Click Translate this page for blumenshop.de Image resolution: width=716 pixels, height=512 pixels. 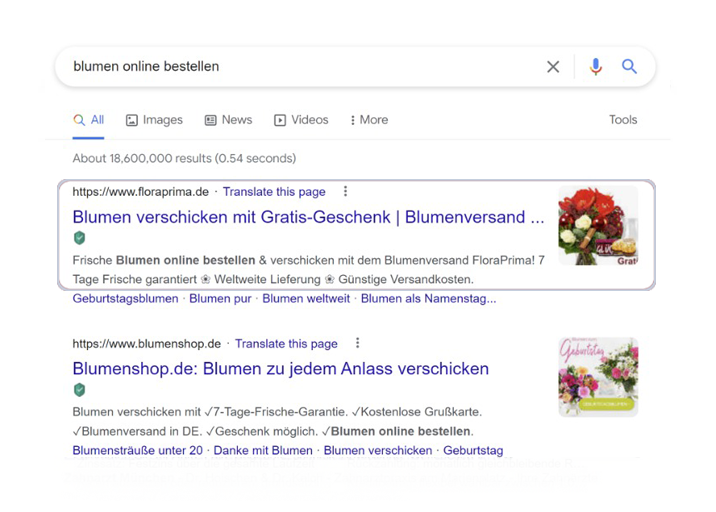(286, 344)
